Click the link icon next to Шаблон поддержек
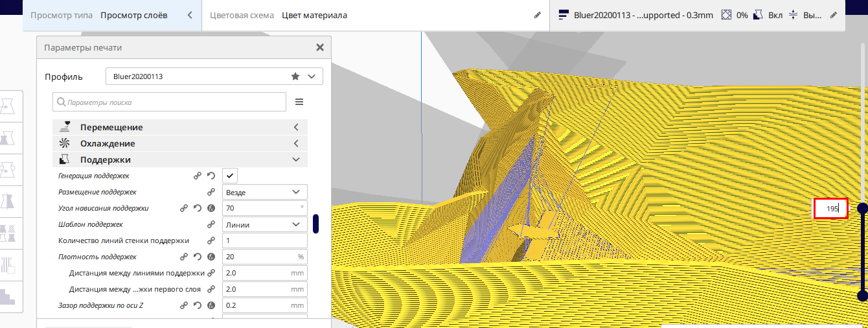 (211, 224)
